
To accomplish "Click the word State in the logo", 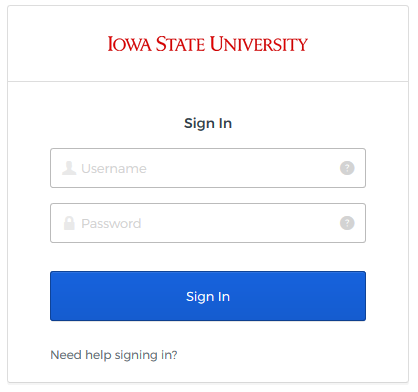I will (180, 44).
